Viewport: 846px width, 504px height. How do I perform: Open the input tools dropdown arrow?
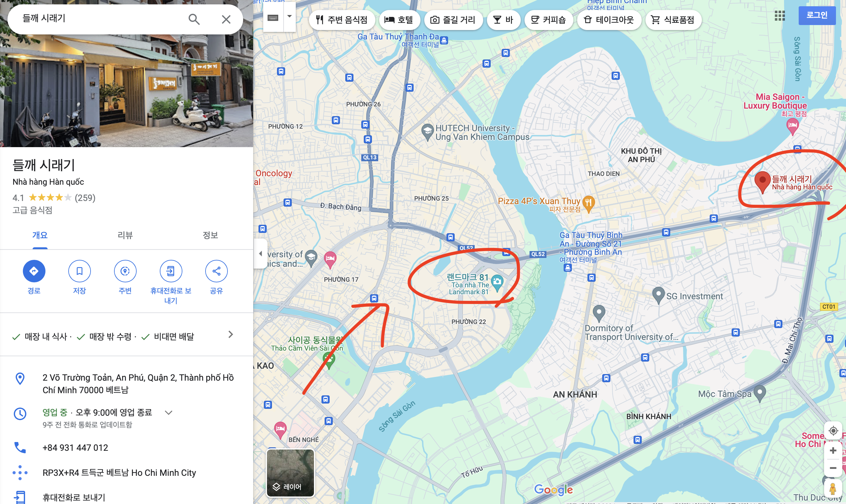tap(290, 16)
